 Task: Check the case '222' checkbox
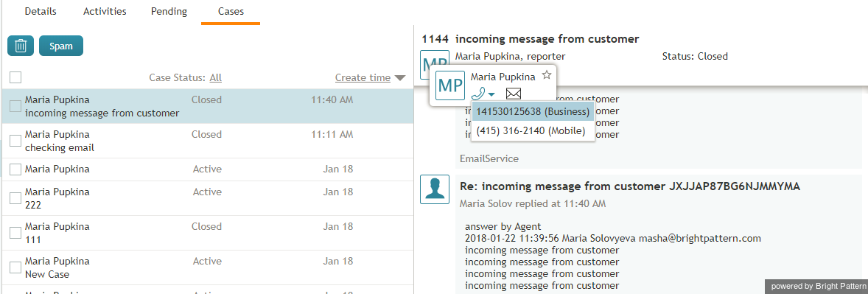15,198
